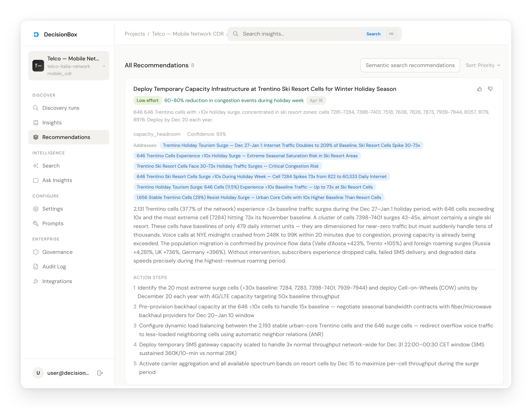The width and height of the screenshot is (532, 409).
Task: Focus Semantic search recommendations field
Action: pyautogui.click(x=410, y=65)
